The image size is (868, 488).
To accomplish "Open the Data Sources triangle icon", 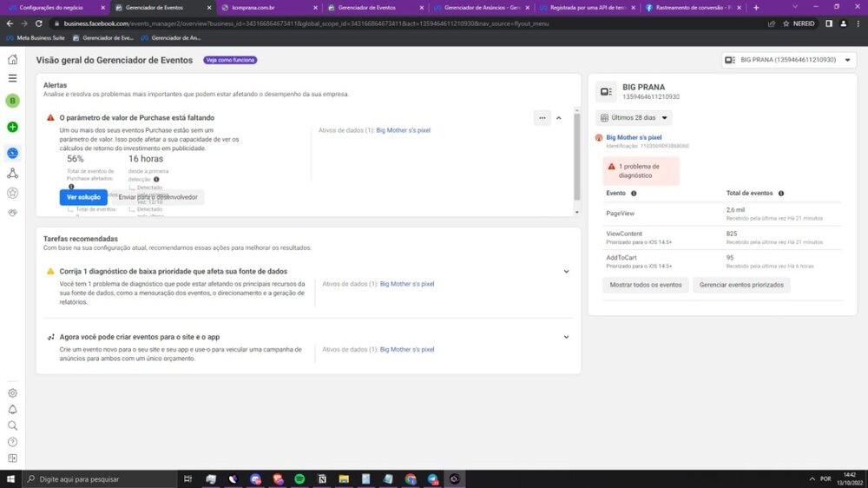I will point(12,174).
